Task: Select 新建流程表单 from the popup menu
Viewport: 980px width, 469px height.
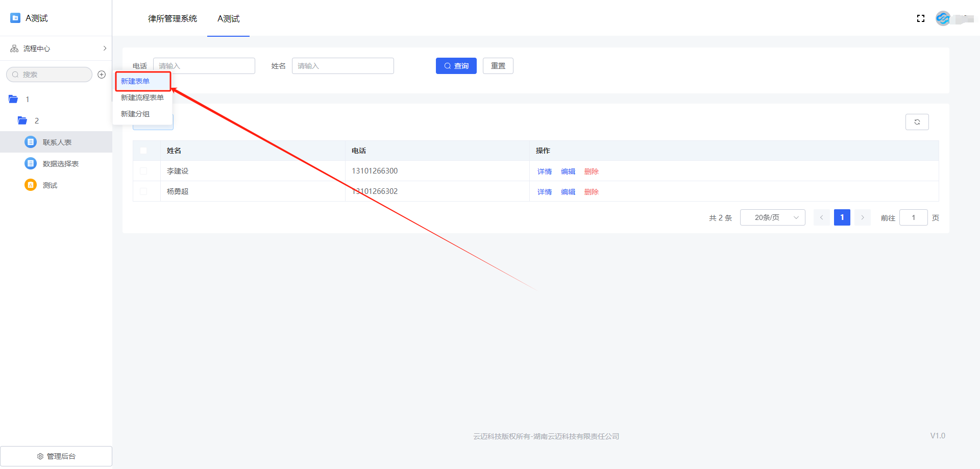Action: 142,97
